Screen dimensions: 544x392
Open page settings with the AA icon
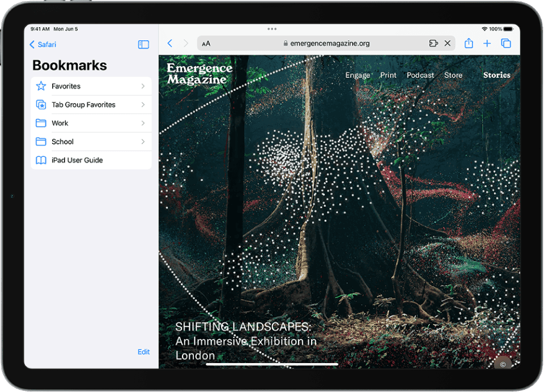tap(206, 43)
